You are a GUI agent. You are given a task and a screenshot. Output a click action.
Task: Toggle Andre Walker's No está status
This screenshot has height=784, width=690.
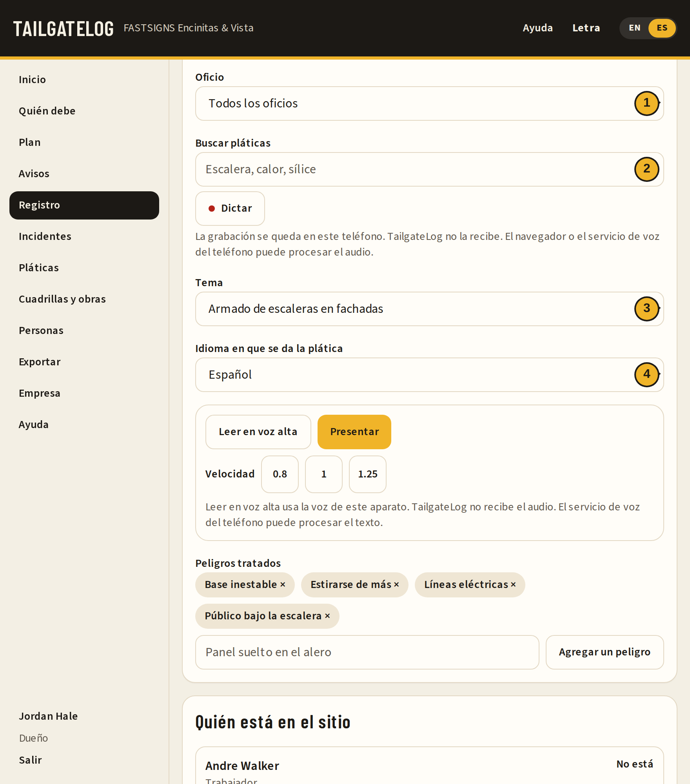tap(635, 764)
